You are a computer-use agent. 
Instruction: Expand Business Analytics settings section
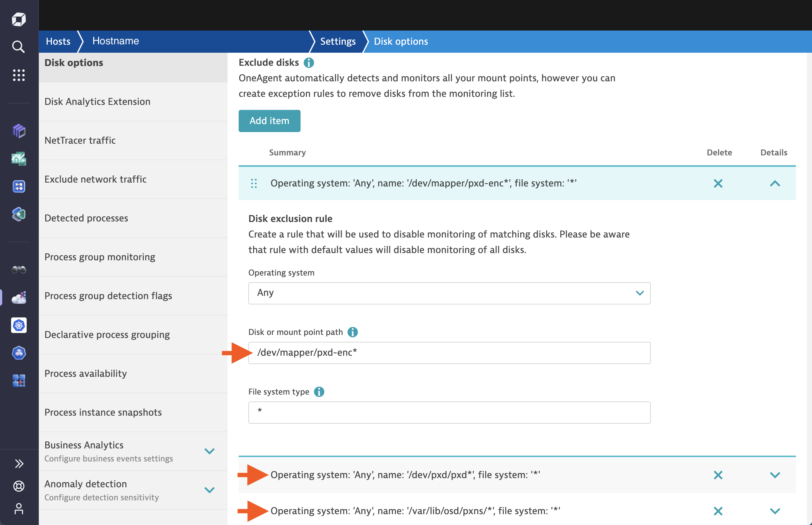pyautogui.click(x=209, y=451)
